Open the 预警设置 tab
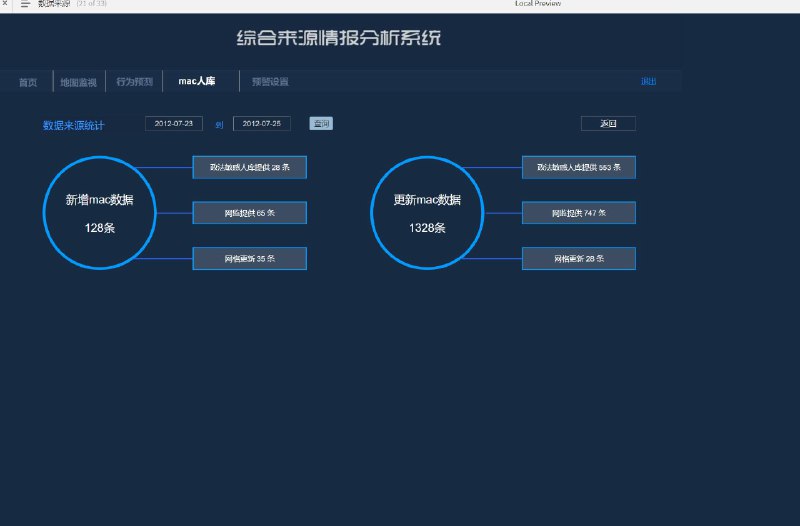Viewport: 800px width, 526px height. [270, 82]
